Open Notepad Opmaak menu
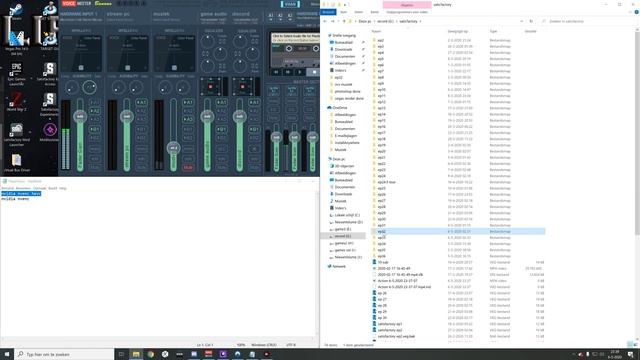This screenshot has height=360, width=640. (40, 188)
